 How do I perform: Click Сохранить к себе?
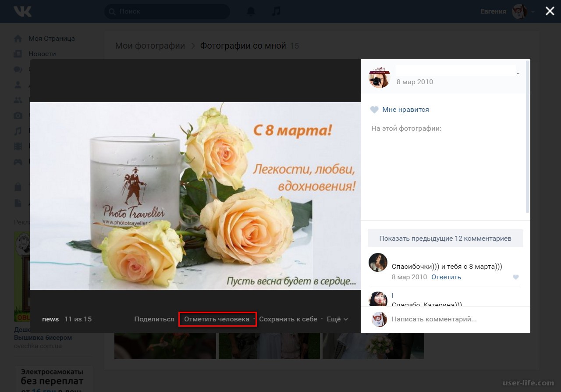[x=288, y=319]
